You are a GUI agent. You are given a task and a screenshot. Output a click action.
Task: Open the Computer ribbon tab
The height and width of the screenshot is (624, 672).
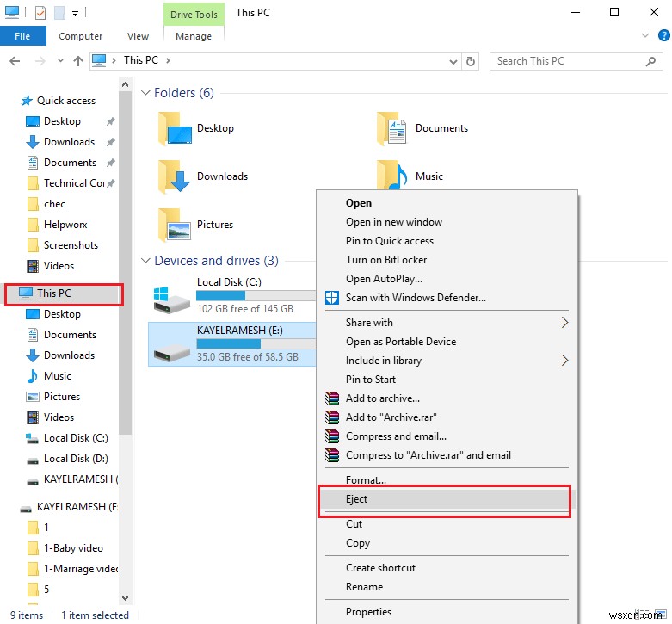(81, 36)
